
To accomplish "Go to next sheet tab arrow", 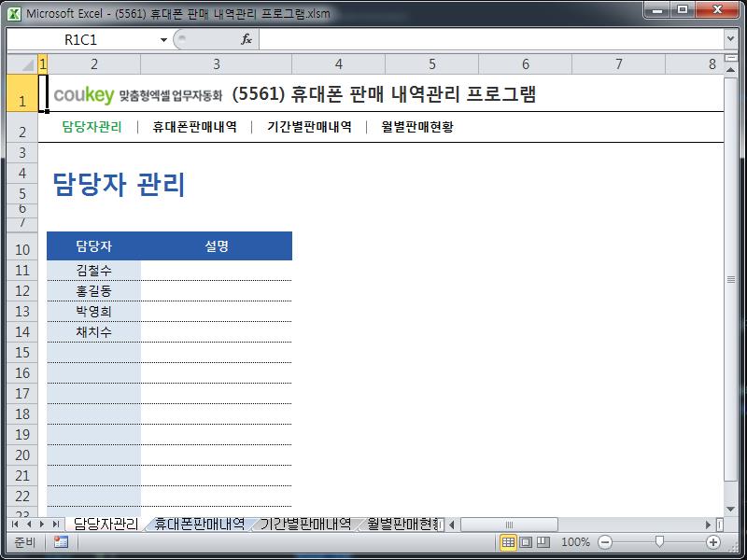I will pos(42,525).
